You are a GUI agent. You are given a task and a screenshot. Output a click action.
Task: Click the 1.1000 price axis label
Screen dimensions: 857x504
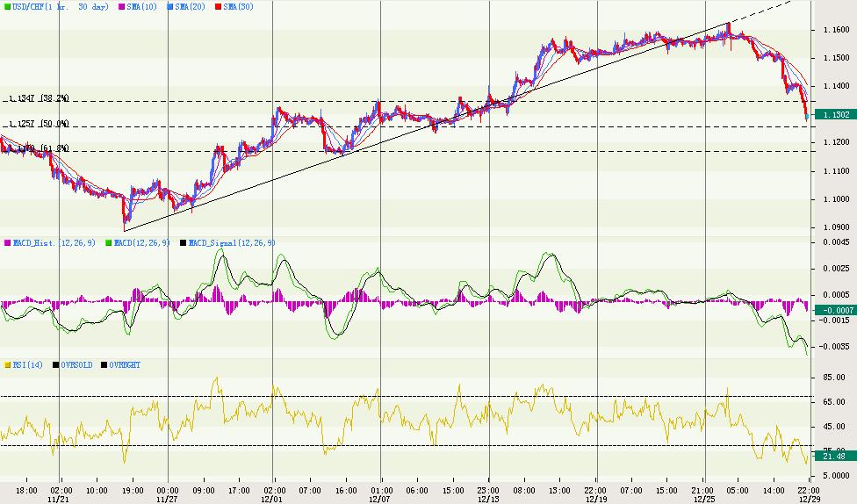(x=836, y=199)
